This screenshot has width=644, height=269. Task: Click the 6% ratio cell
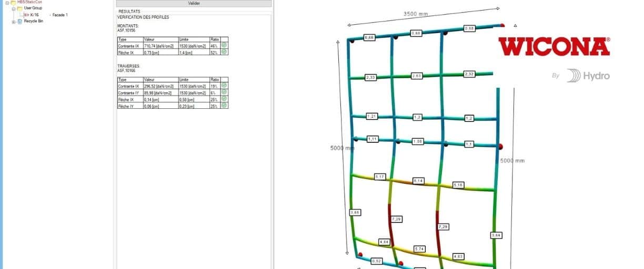(215, 92)
